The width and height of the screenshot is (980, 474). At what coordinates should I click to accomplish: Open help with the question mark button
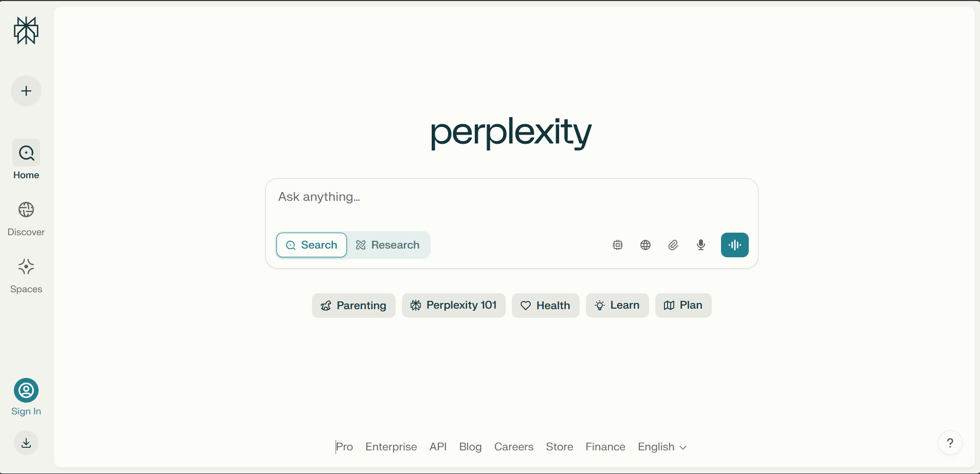pyautogui.click(x=950, y=443)
